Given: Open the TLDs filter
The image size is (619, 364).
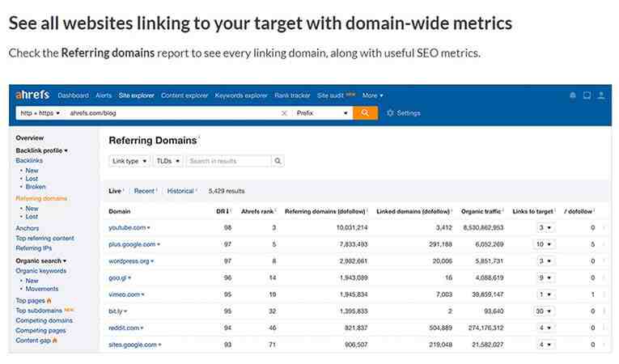Looking at the screenshot, I should 168,161.
